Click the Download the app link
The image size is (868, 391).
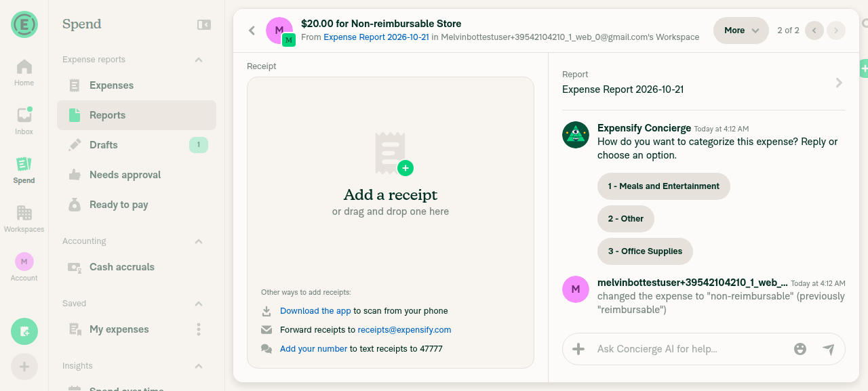click(x=315, y=311)
